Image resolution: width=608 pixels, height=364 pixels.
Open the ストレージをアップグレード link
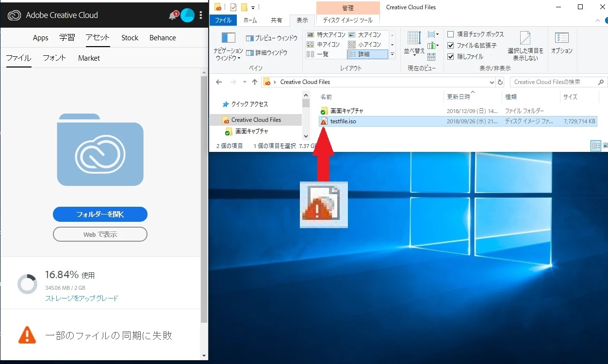tap(82, 298)
